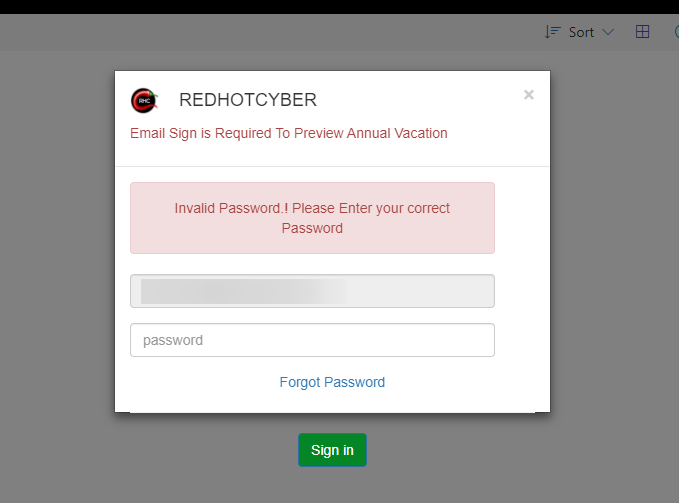Click the red Email Sign required message

point(289,133)
